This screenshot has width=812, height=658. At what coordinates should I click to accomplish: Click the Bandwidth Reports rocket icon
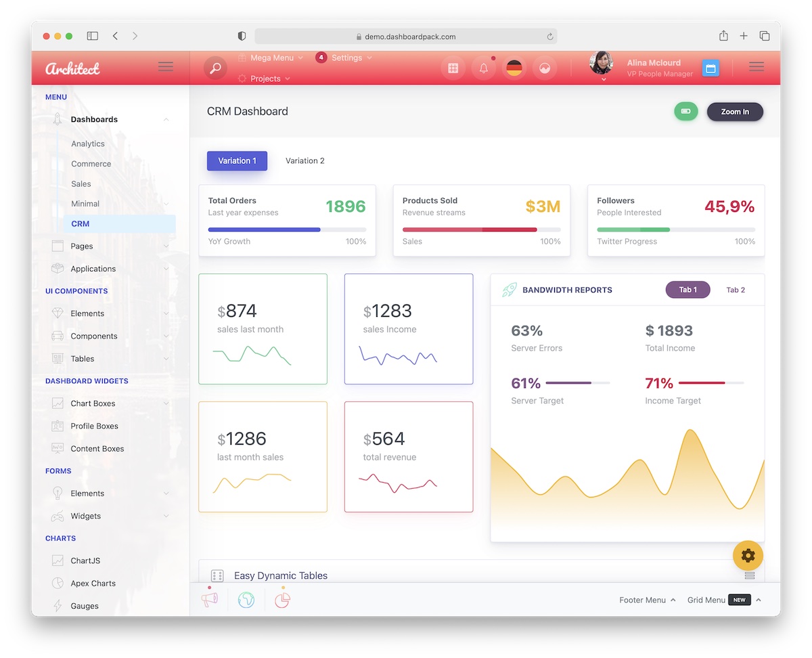point(509,290)
